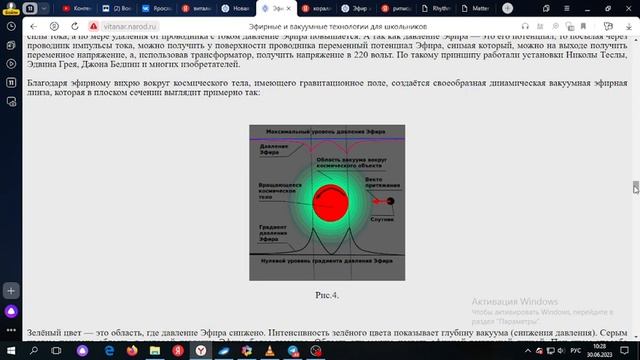Open Windows taskbar search
The width and height of the screenshot is (640, 360).
pos(34,351)
